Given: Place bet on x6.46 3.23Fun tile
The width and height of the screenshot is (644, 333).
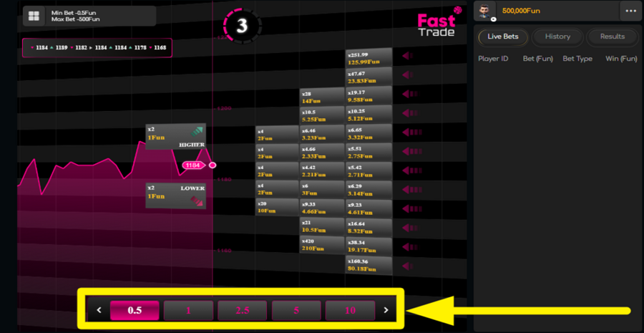Looking at the screenshot, I should pos(322,134).
